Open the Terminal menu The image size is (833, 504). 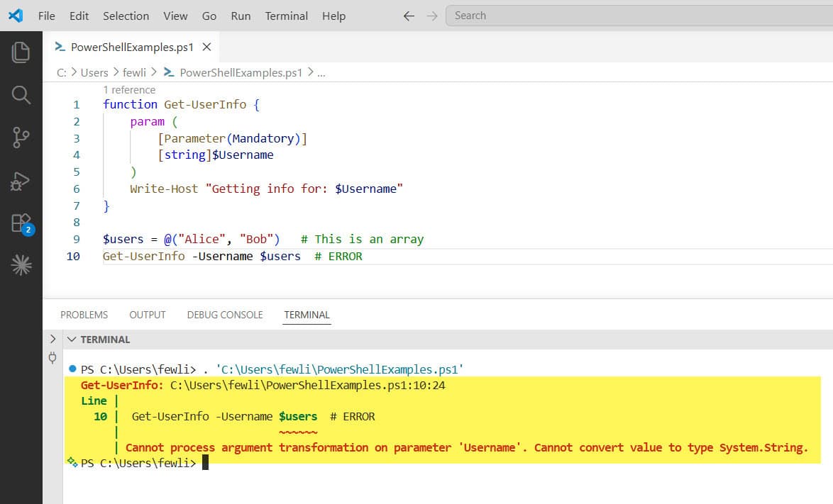287,16
